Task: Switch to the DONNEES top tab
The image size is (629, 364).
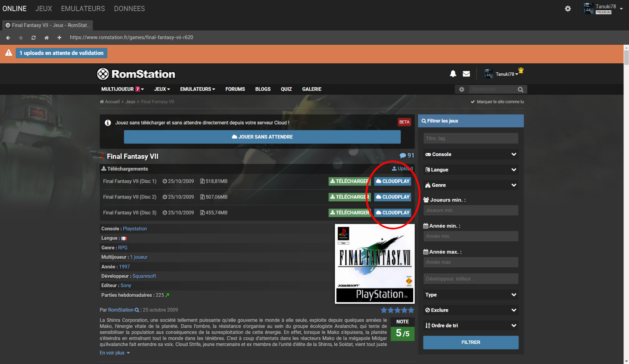Action: pos(129,9)
